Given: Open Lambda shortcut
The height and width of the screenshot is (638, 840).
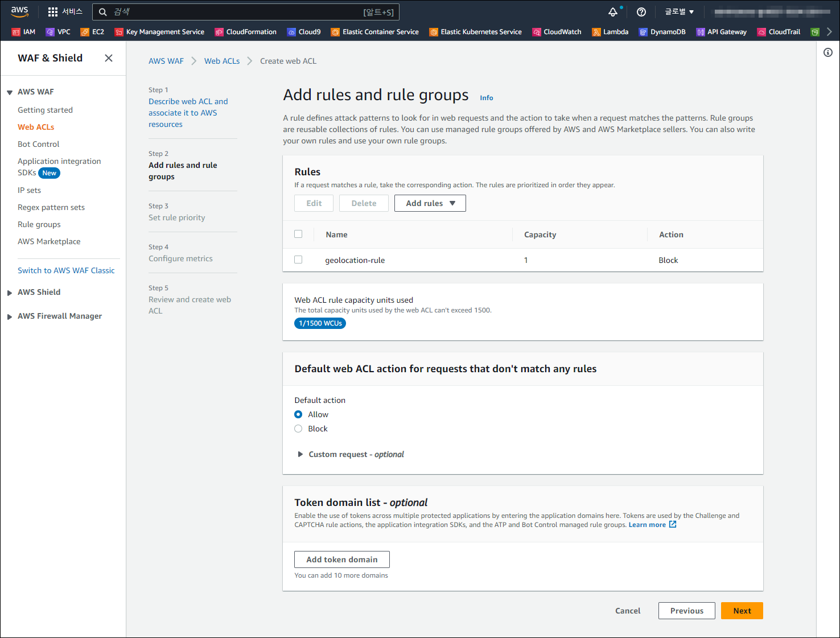Looking at the screenshot, I should [x=610, y=32].
